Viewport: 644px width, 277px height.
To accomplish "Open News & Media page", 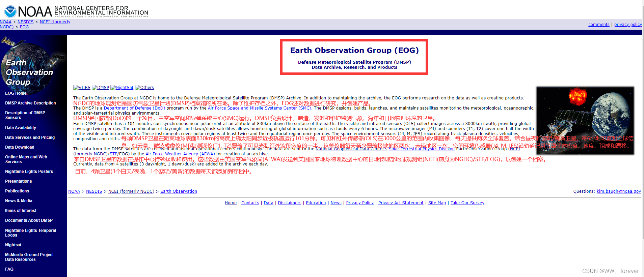I will point(19,201).
